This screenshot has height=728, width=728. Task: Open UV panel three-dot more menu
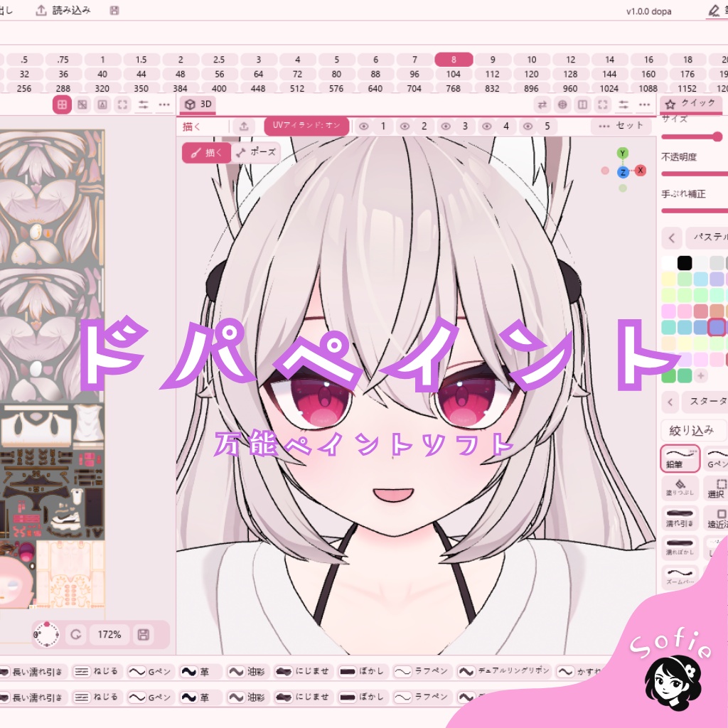tap(164, 105)
